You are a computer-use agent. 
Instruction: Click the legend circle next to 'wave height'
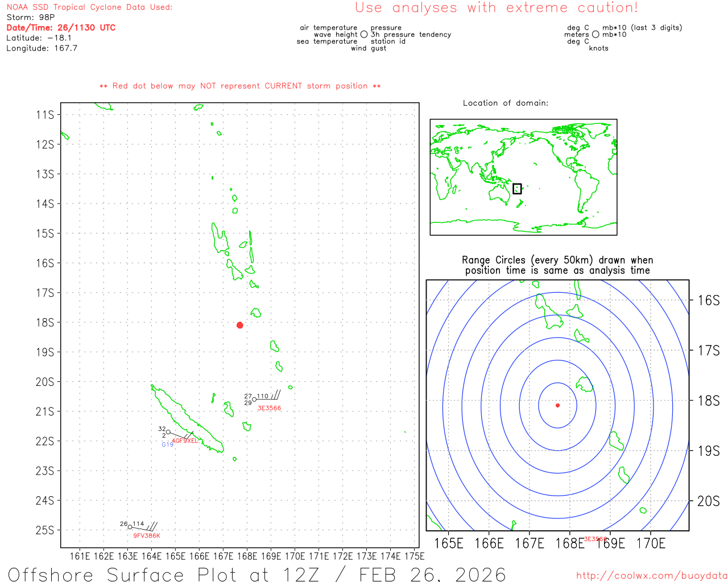click(364, 34)
